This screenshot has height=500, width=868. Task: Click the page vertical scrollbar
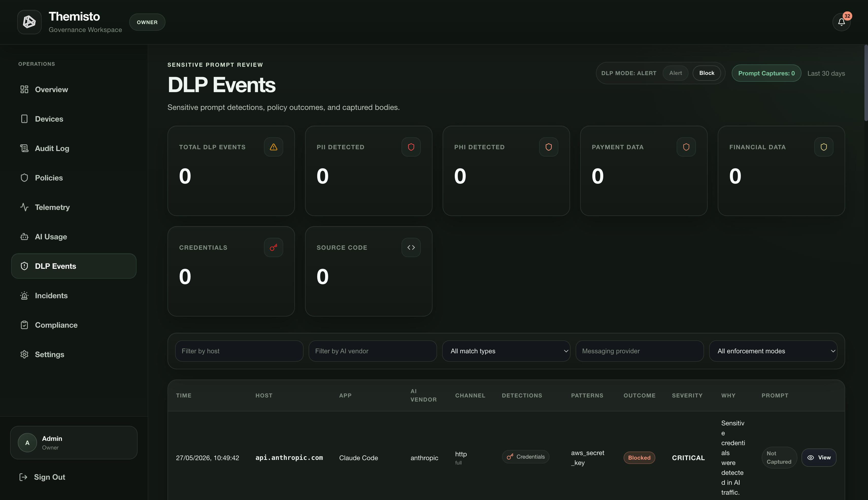click(x=866, y=83)
